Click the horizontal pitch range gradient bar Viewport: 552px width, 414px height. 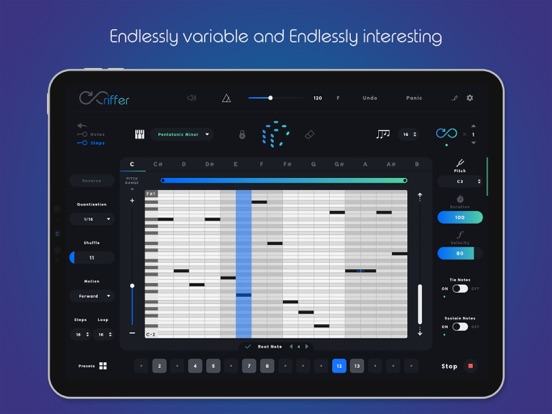(284, 181)
